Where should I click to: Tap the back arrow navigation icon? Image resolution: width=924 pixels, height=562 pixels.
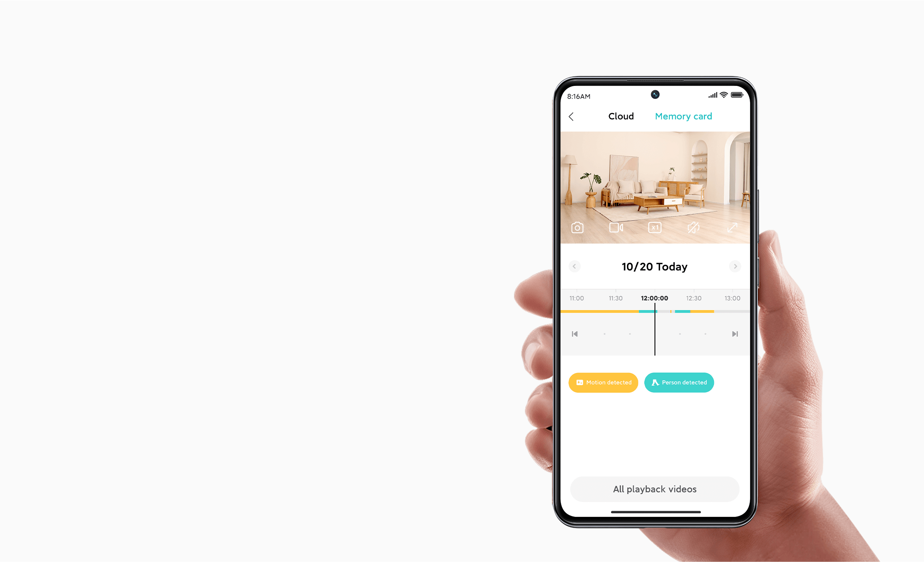click(x=572, y=116)
